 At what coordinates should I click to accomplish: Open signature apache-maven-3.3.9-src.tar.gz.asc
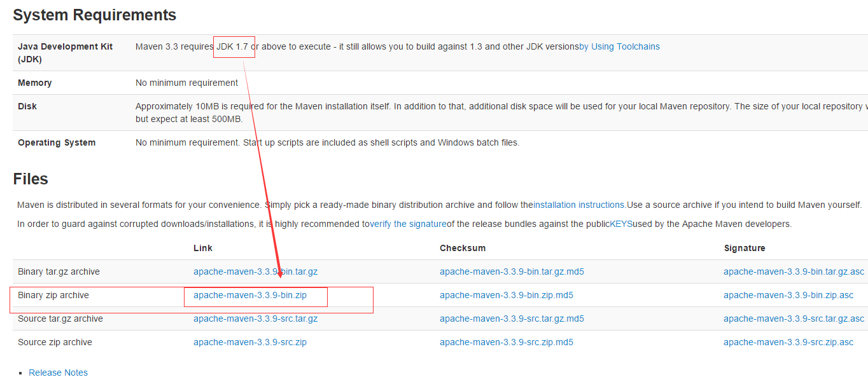coord(794,319)
